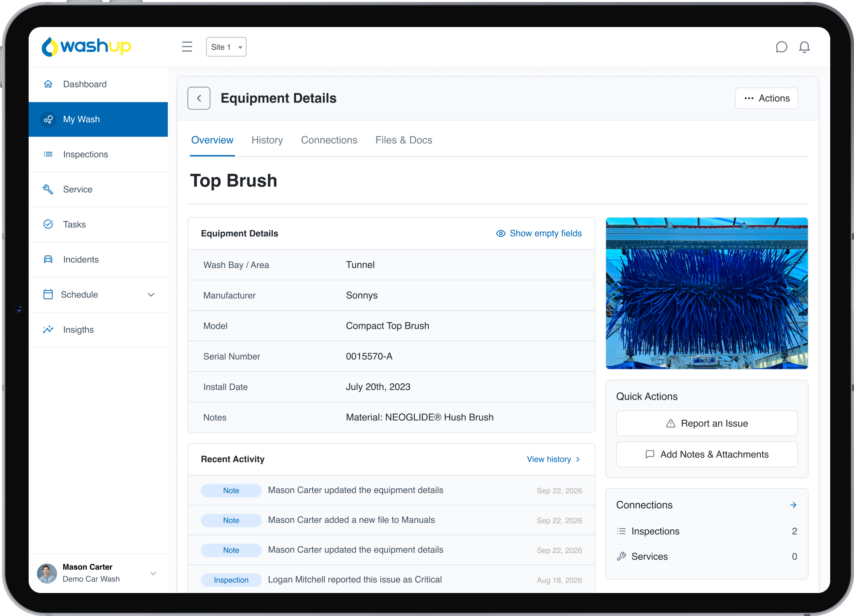Go back with the arrow button
854x616 pixels.
(x=199, y=98)
